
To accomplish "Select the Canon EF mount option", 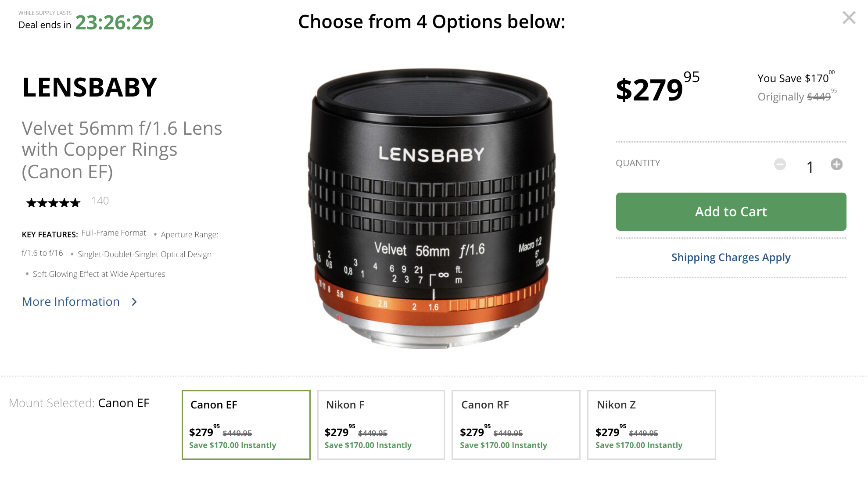I will [x=246, y=424].
